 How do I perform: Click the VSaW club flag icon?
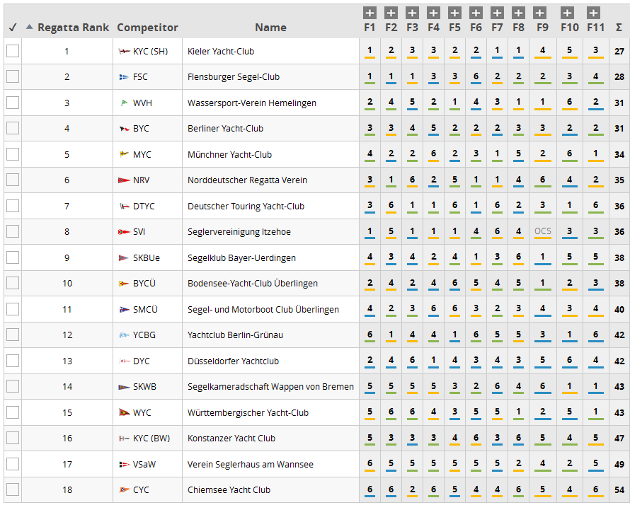124,464
